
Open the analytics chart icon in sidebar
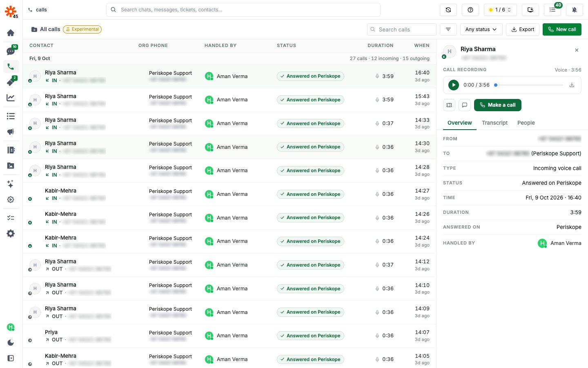coord(11,98)
